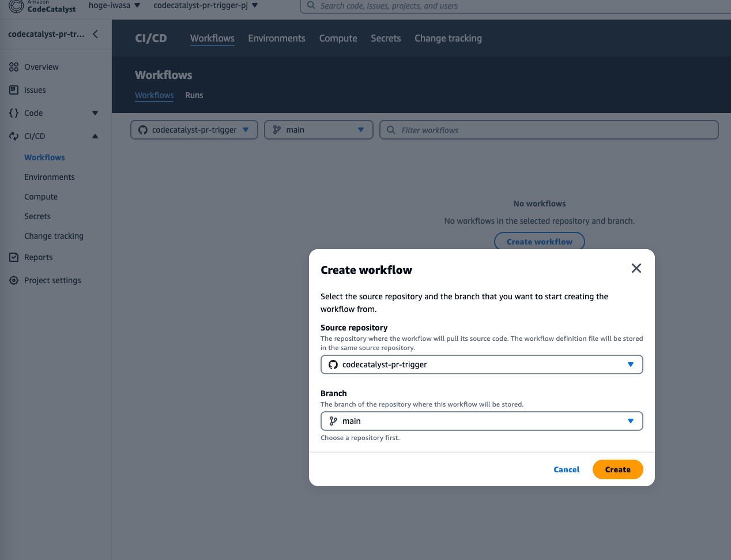The height and width of the screenshot is (560, 731).
Task: Switch to the Workflows tab in CI/CD header
Action: point(212,38)
